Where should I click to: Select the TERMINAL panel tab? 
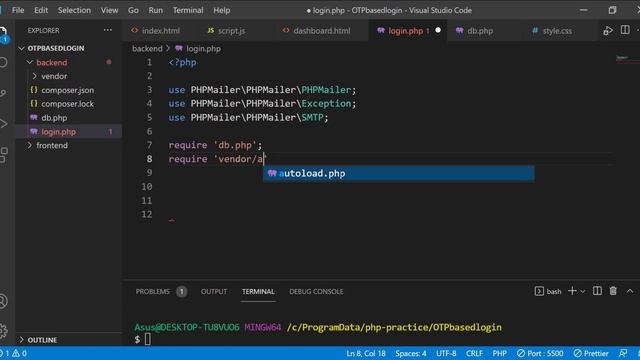[x=258, y=291]
